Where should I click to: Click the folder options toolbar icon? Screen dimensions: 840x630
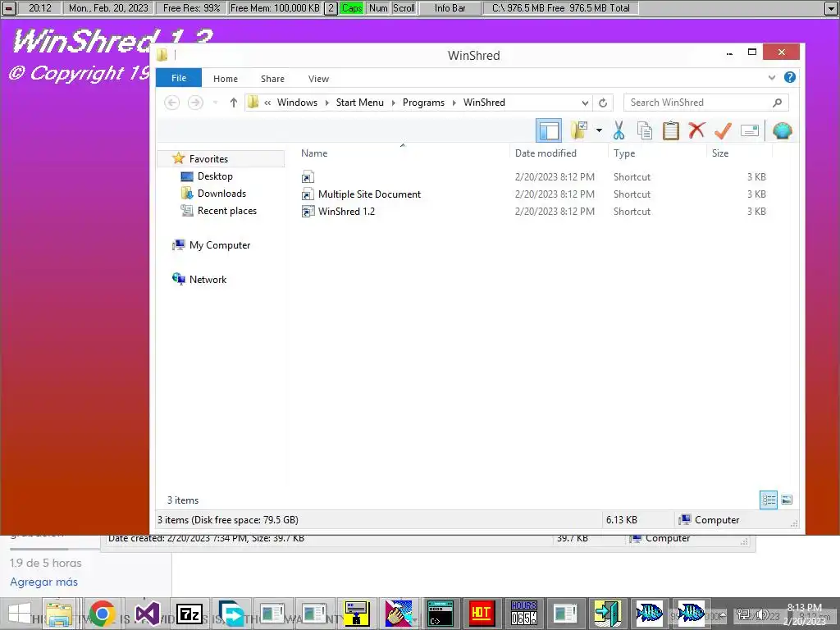pyautogui.click(x=580, y=130)
